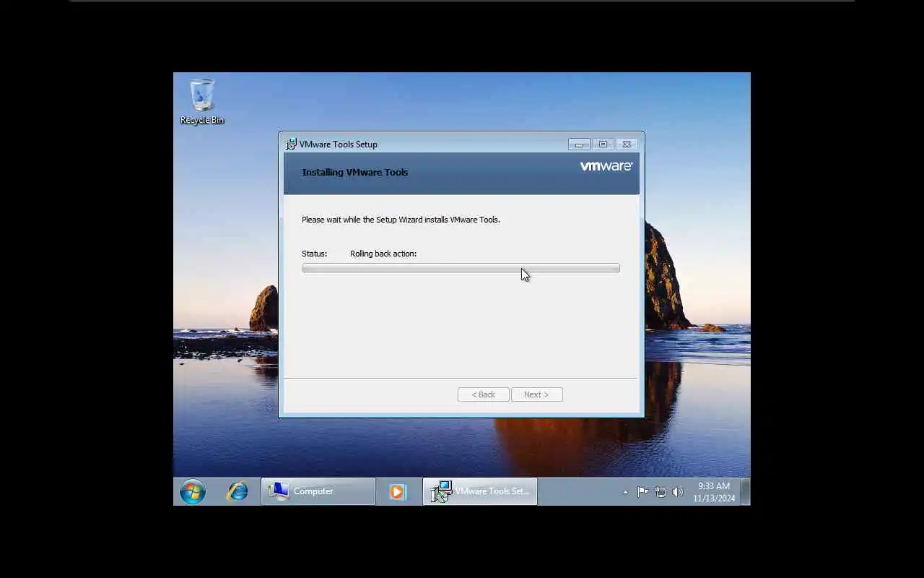Open the Windows Start menu orb
The height and width of the screenshot is (578, 924).
pyautogui.click(x=193, y=492)
